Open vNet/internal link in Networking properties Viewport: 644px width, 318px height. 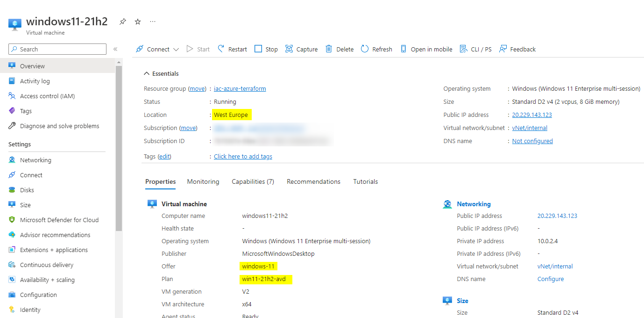555,266
